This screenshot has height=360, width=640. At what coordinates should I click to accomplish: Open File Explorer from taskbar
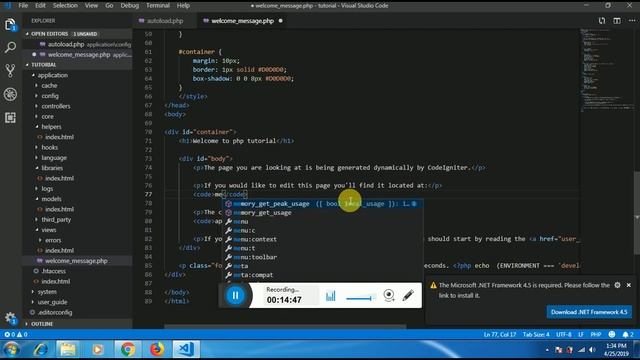pyautogui.click(x=68, y=349)
